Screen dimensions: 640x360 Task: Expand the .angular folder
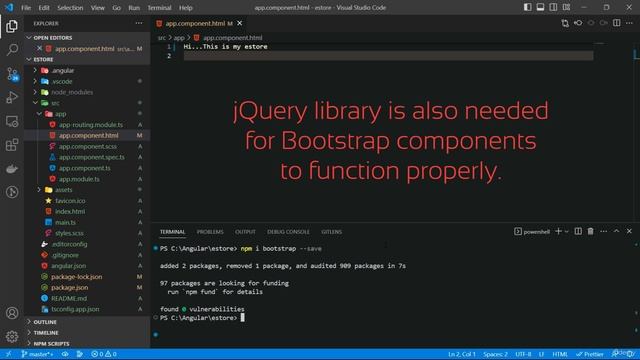(x=35, y=70)
